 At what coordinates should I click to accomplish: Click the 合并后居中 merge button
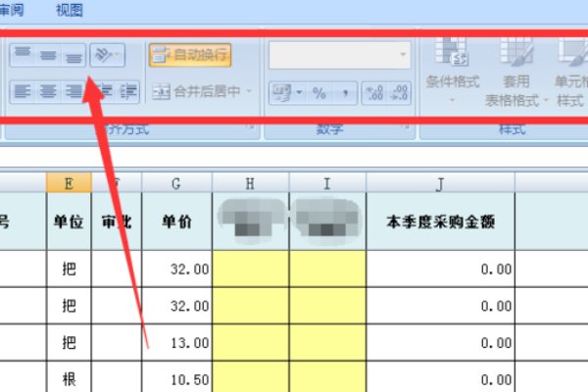pyautogui.click(x=197, y=91)
